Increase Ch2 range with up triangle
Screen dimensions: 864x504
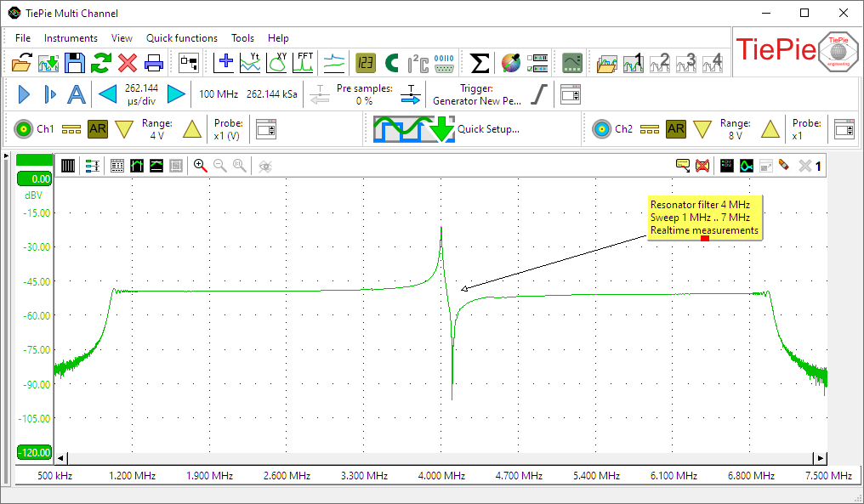[770, 129]
